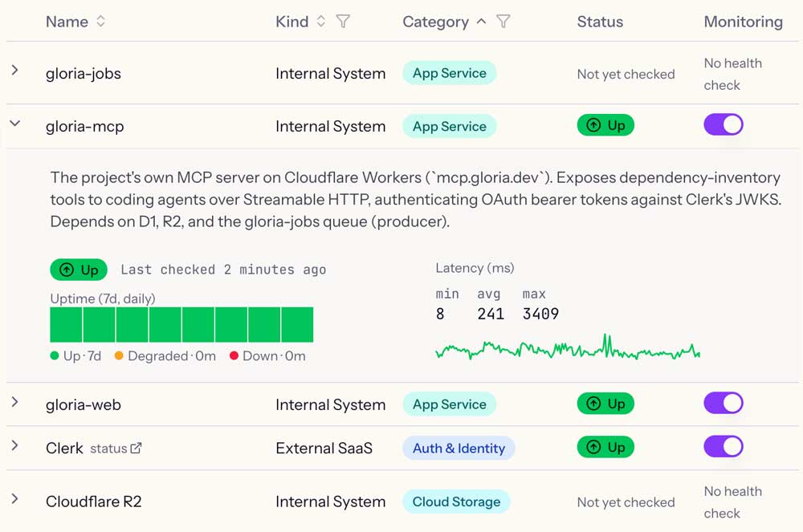Click the App Service tag on gloria-jobs
803x532 pixels.
pyautogui.click(x=449, y=73)
